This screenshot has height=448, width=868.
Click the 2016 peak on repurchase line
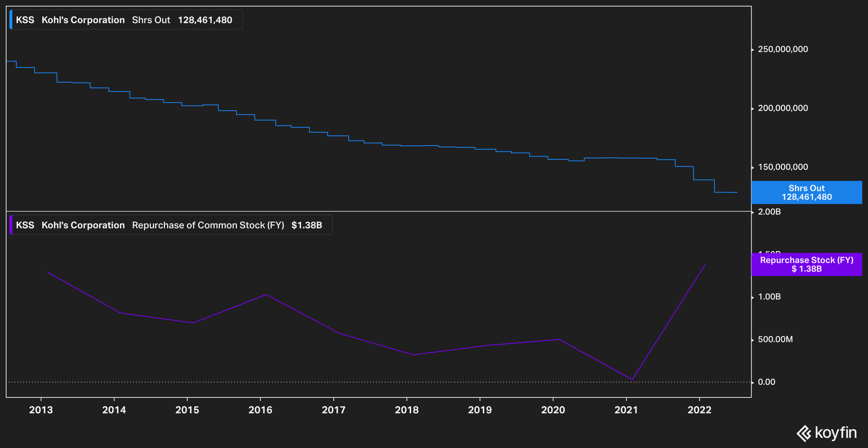coord(266,295)
